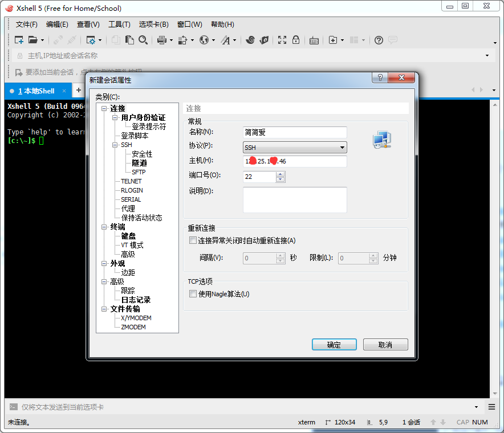The width and height of the screenshot is (504, 433).
Task: Open the address bar history dropdown arrow
Action: (487, 56)
